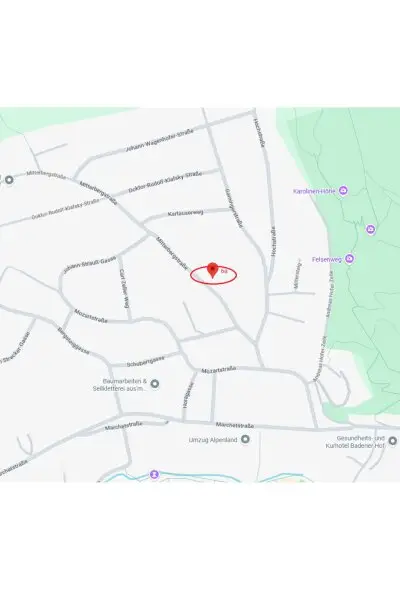
Task: Click the Umzug Alpenland text label
Action: 213,440
